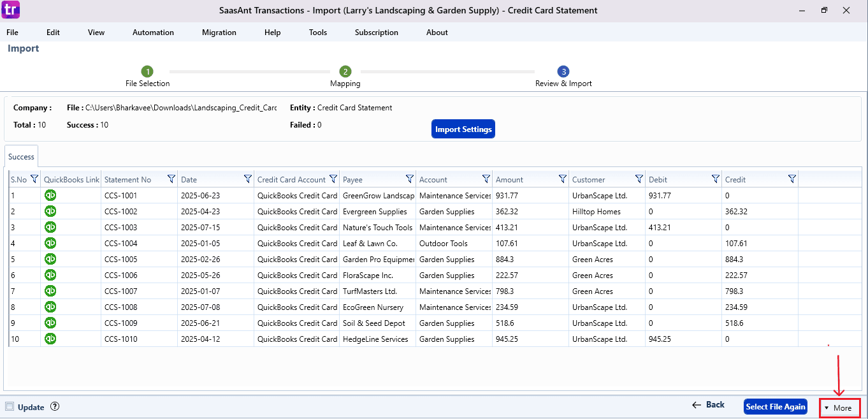Open the Automation menu
The width and height of the screenshot is (868, 419).
153,33
